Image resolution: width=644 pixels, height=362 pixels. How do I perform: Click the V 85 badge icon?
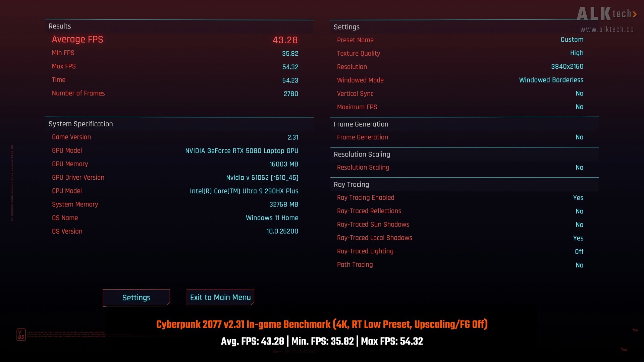coord(21,335)
